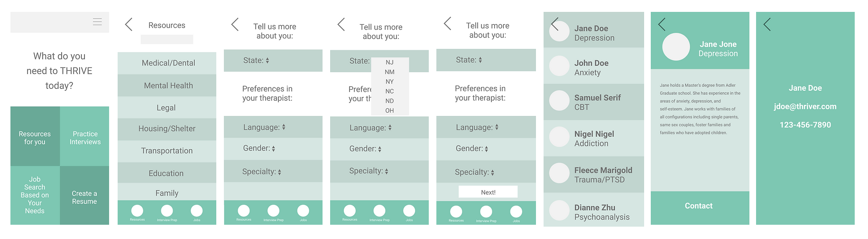This screenshot has height=239, width=868.
Task: Tap Jobs icon on the Next! screen
Action: [516, 211]
